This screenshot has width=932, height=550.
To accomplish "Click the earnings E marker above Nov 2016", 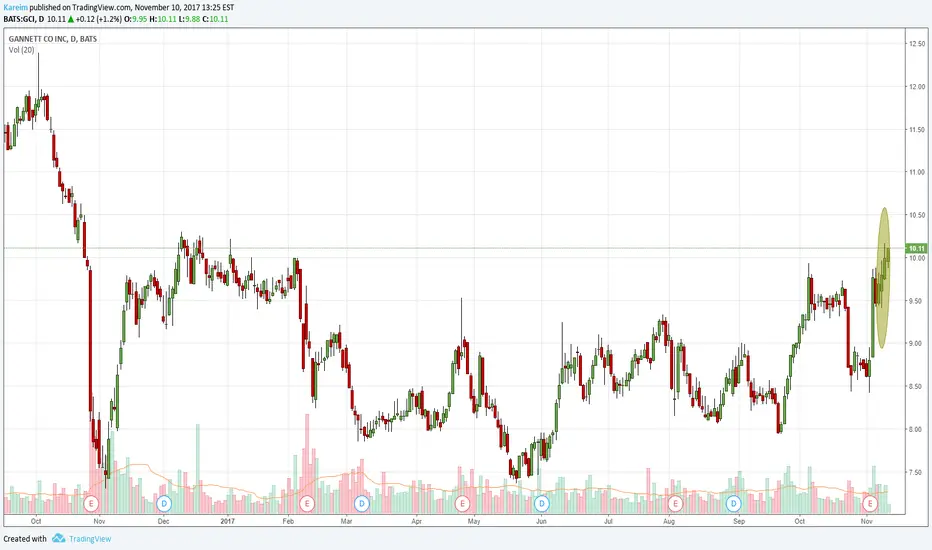I will point(91,504).
